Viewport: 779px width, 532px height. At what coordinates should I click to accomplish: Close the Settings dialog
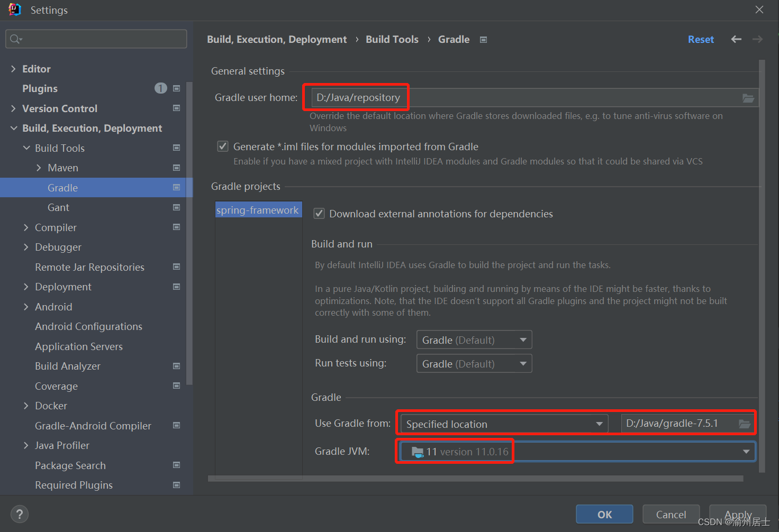coord(759,10)
